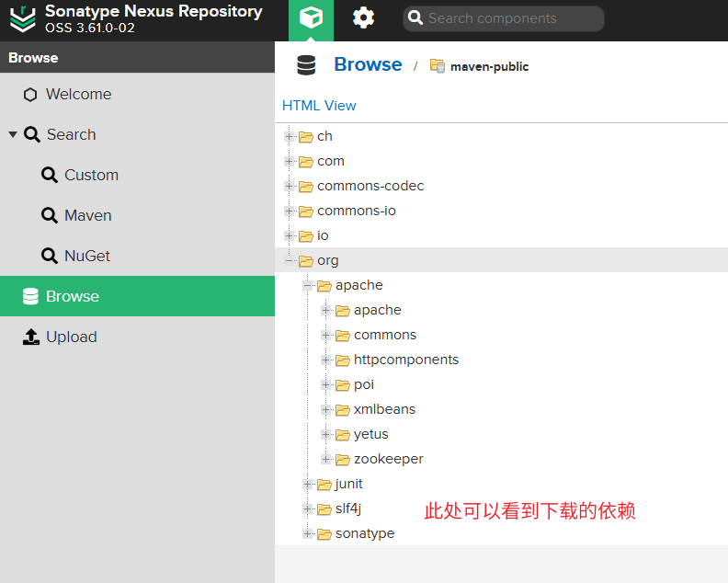Click the Upload icon in sidebar

click(x=31, y=337)
